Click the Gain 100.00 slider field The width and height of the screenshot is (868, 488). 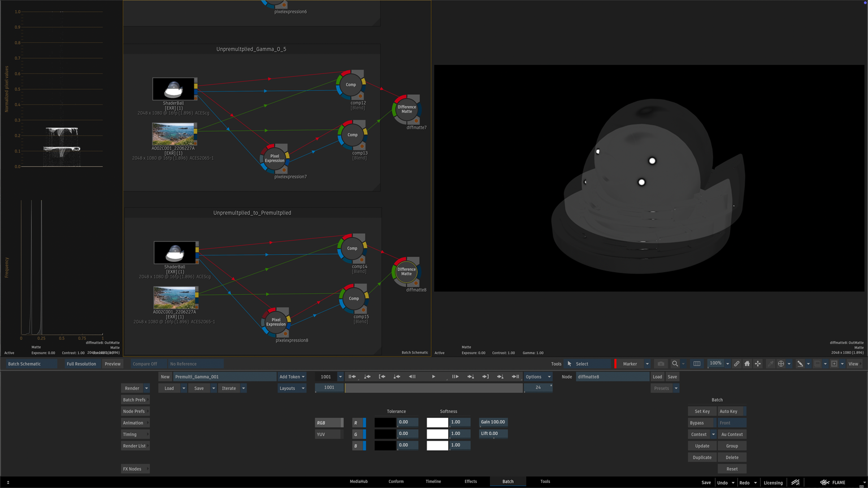pyautogui.click(x=493, y=422)
